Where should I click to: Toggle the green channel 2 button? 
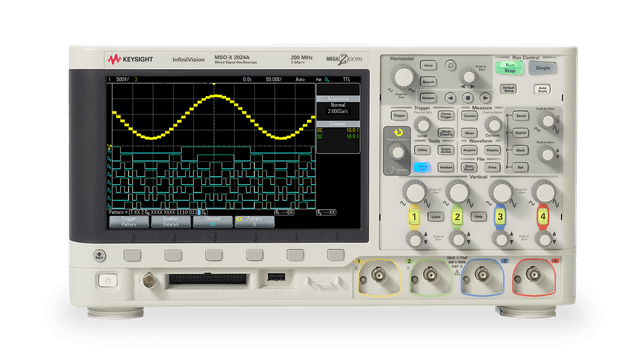point(457,217)
